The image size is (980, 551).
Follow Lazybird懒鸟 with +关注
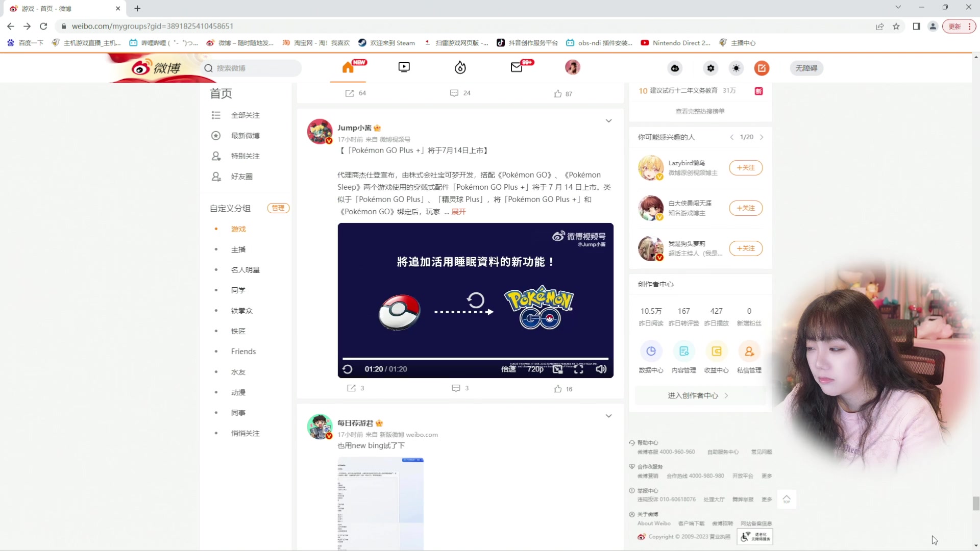point(746,168)
